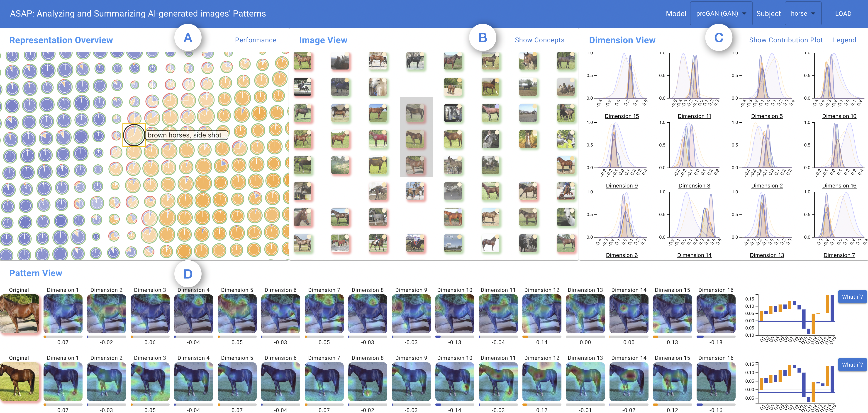Show the Legend in Dimension View

pos(844,40)
